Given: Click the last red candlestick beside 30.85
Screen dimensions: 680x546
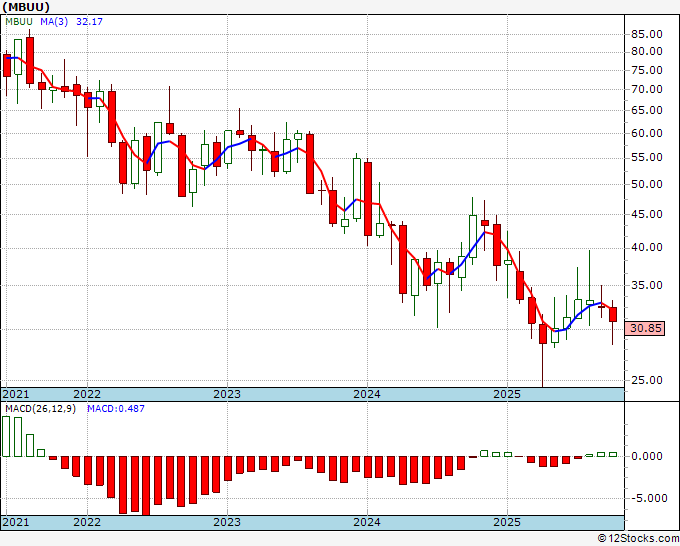Looking at the screenshot, I should click(613, 314).
